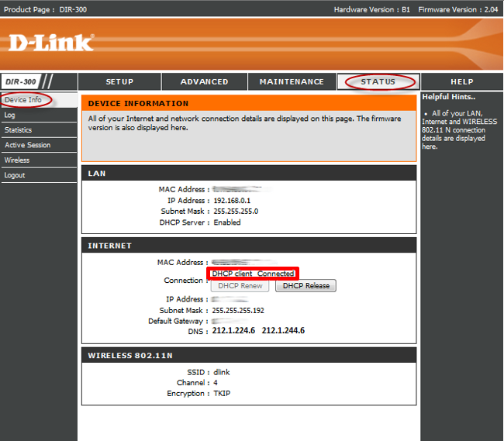Image resolution: width=504 pixels, height=441 pixels.
Task: Open Active Session page
Action: [28, 145]
